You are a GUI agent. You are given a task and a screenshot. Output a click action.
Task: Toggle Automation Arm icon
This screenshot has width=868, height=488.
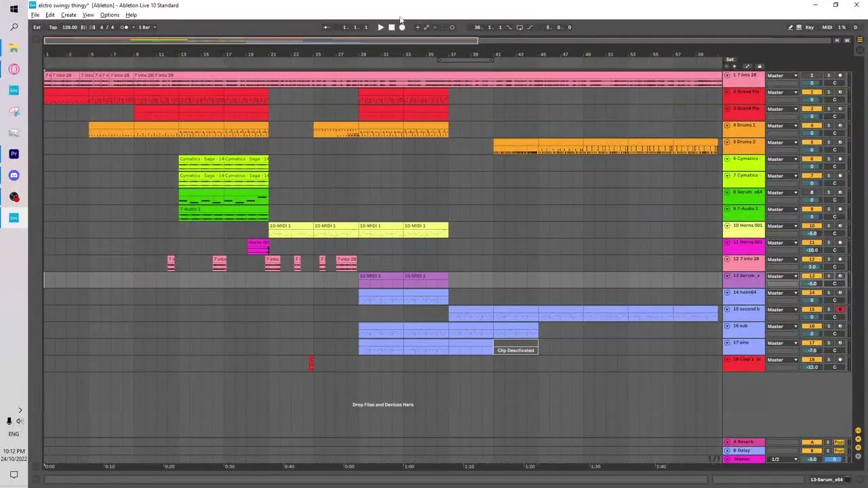(x=427, y=27)
